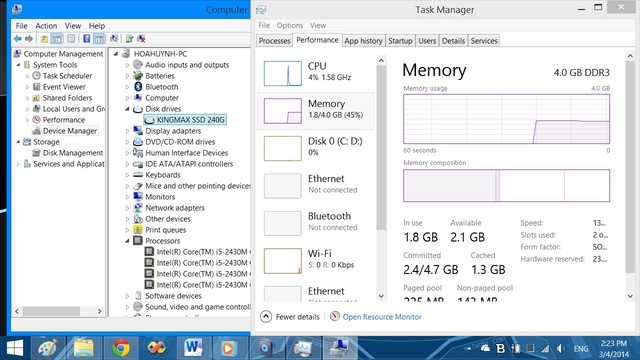Select the Wi-Fi performance item
Screen dimensions: 640x360
pyautogui.click(x=315, y=260)
